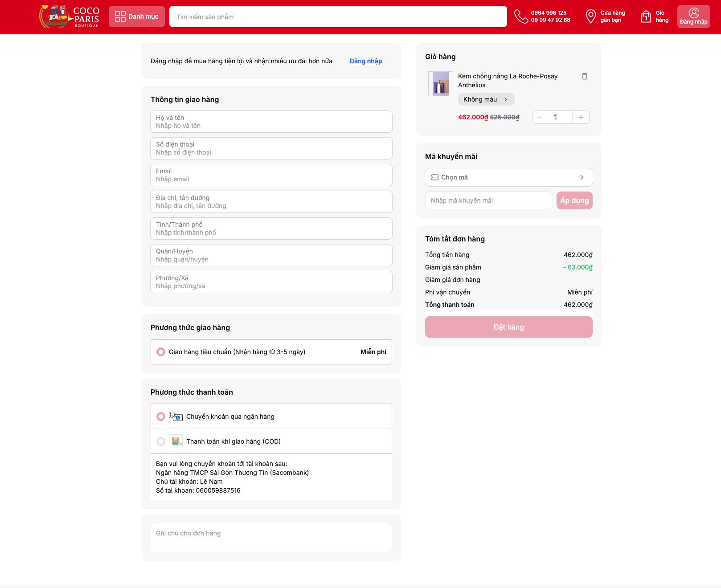This screenshot has width=721, height=588.
Task: Open the Tỉnh/Thành phố selector
Action: tap(271, 229)
